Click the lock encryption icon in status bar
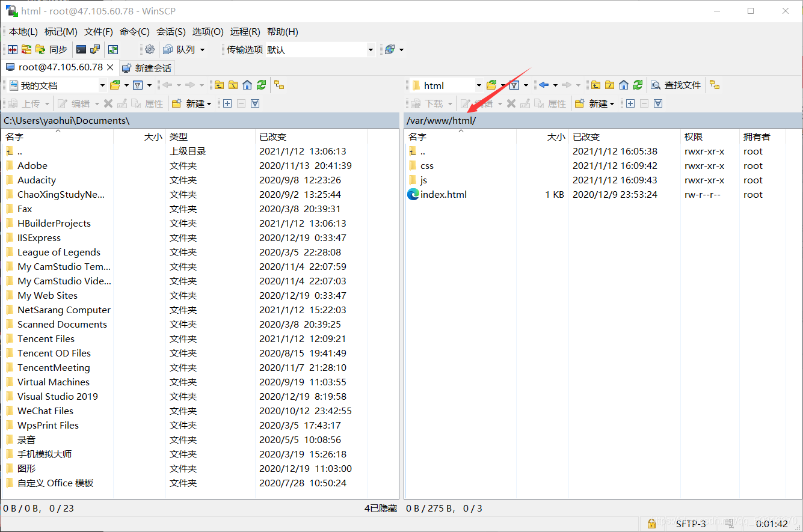Viewport: 803px width, 532px height. (651, 524)
